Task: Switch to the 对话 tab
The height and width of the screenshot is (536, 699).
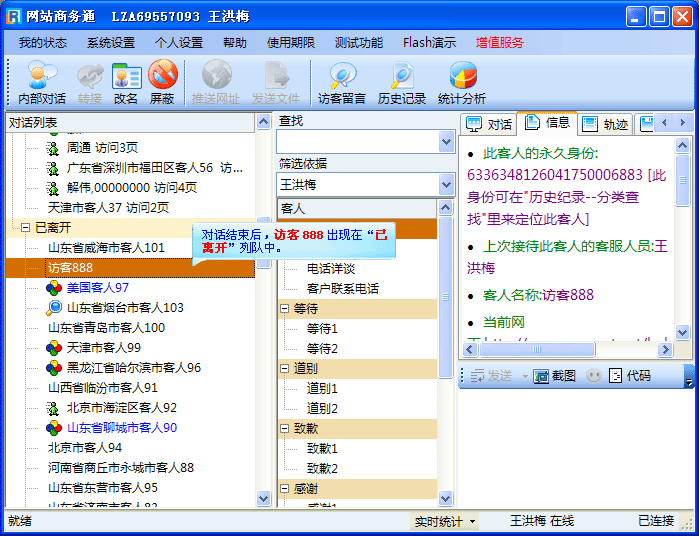Action: 490,124
